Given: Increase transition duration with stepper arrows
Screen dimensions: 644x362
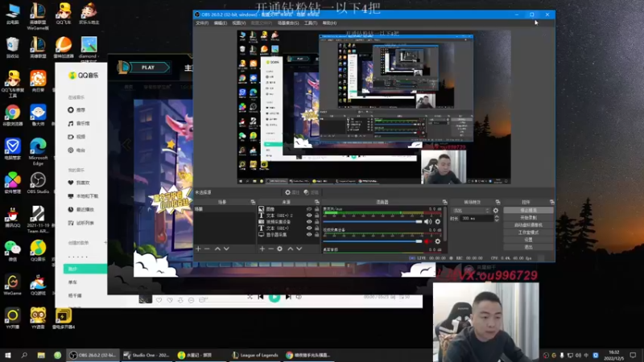Looking at the screenshot, I should point(497,216).
